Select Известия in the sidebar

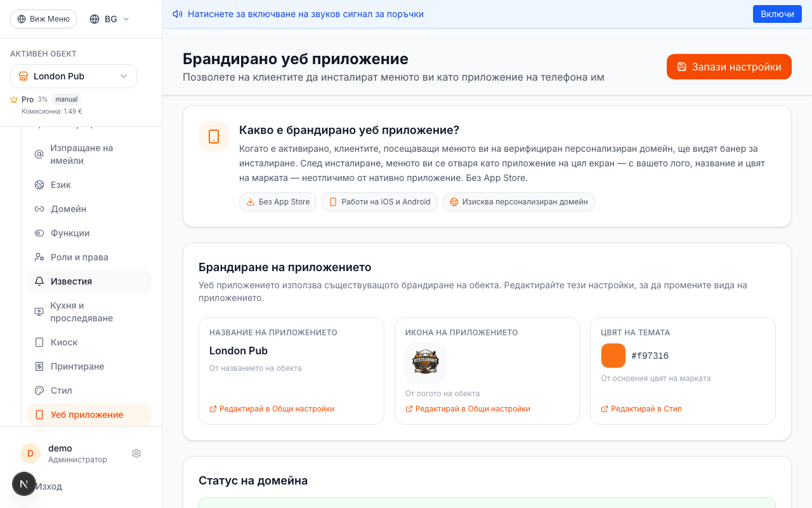[89, 281]
